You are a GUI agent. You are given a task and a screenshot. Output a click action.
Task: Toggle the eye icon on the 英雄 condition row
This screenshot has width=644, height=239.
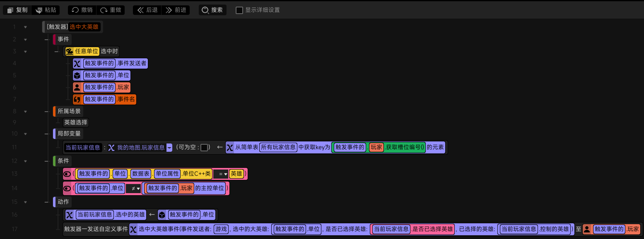[67, 174]
